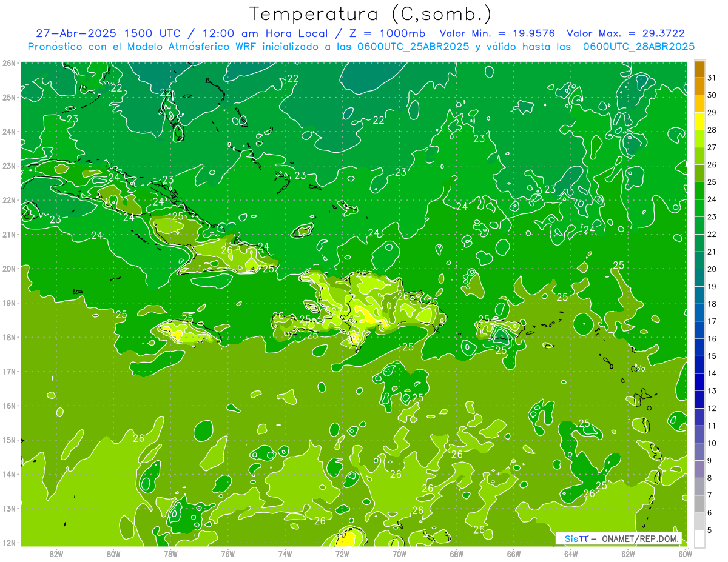Viewport: 728px width, 562px height.
Task: Select the yellow swatch between 28 and 29
Action: (699, 121)
